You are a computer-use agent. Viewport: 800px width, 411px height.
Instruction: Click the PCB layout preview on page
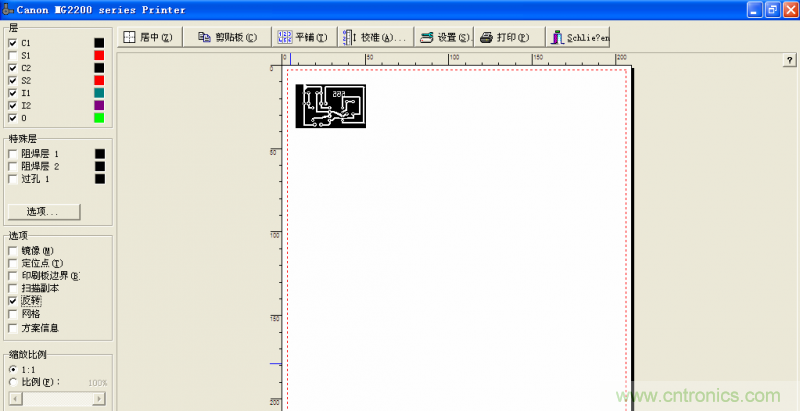(x=330, y=106)
